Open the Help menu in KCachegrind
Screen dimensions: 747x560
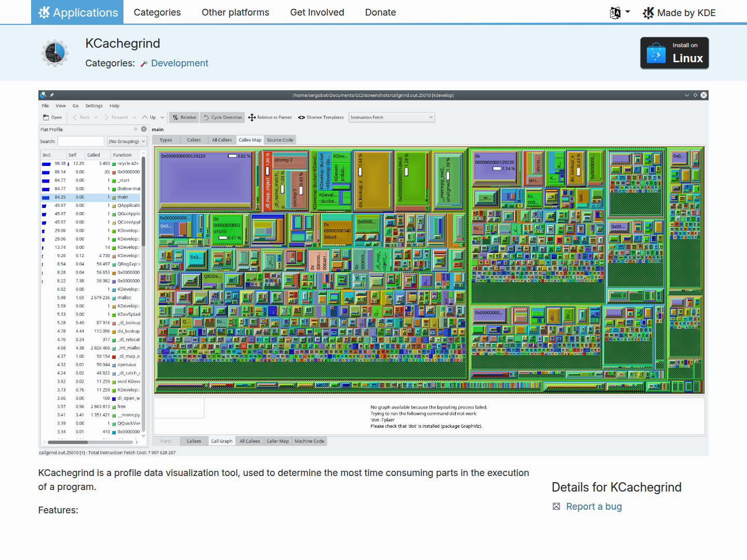coord(115,106)
